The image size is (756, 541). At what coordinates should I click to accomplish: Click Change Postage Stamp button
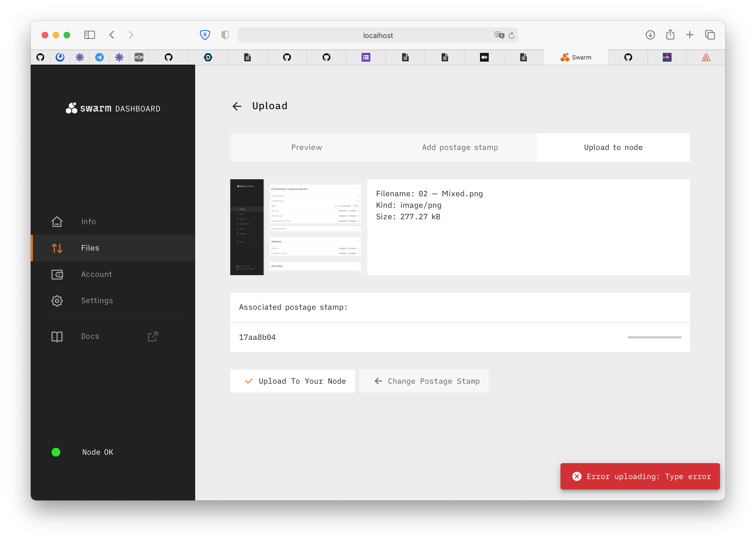click(x=424, y=381)
